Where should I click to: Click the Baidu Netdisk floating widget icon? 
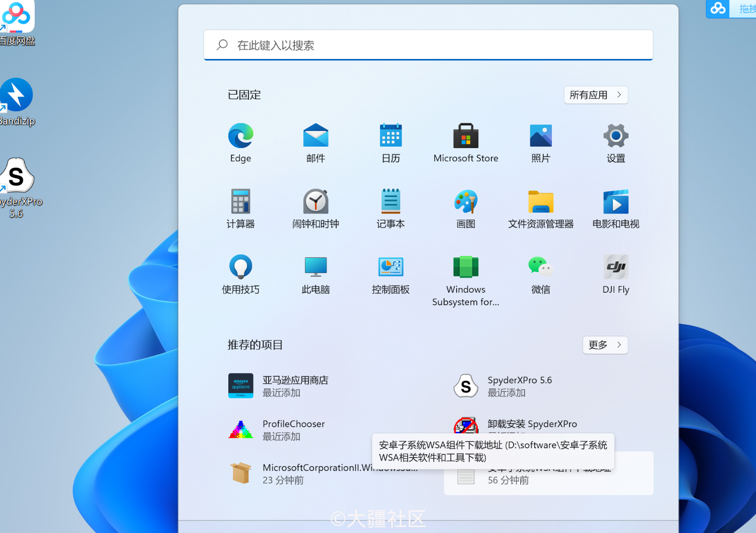pos(718,9)
